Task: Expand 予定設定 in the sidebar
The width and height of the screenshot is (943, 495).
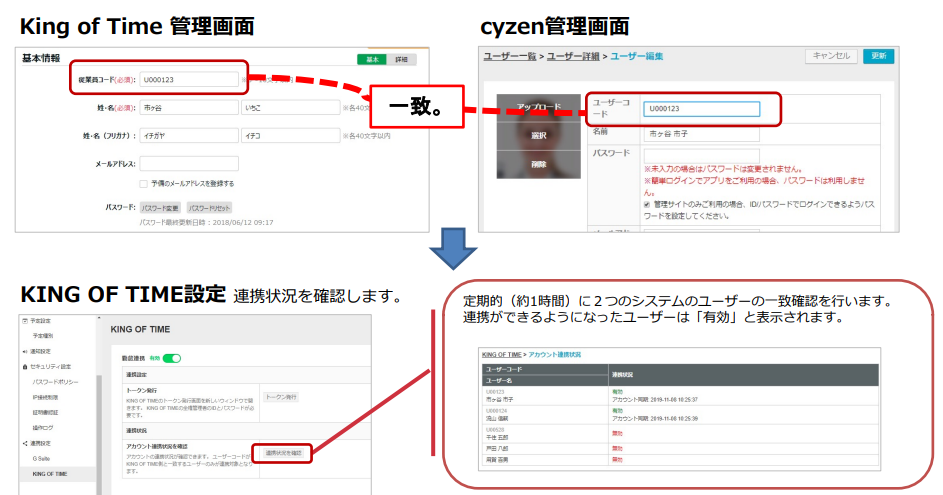Action: pyautogui.click(x=40, y=321)
